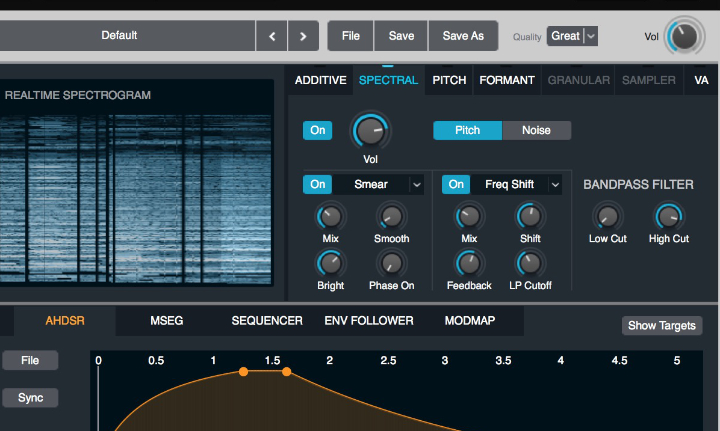Click the master Vol knob at top right
Screen dimensions: 720x431
point(684,36)
